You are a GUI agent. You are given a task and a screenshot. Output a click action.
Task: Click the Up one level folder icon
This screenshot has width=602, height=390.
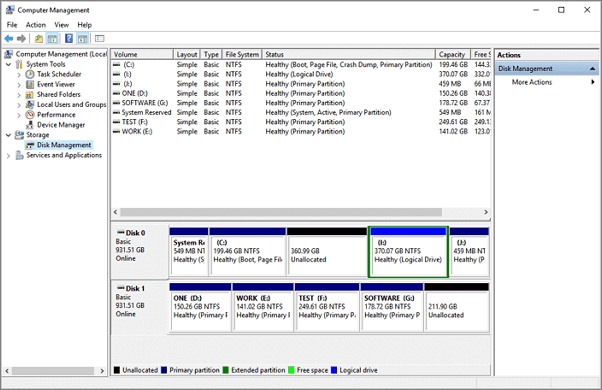[x=39, y=38]
